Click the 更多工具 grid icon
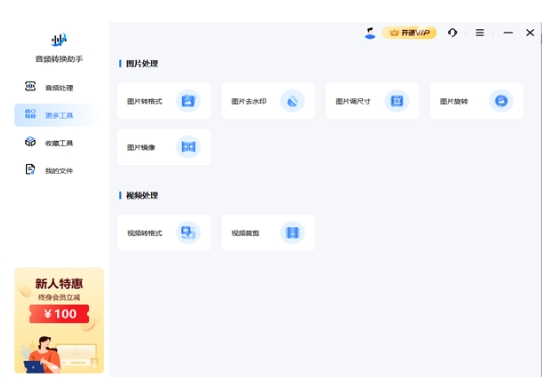This screenshot has width=544, height=379. [30, 113]
